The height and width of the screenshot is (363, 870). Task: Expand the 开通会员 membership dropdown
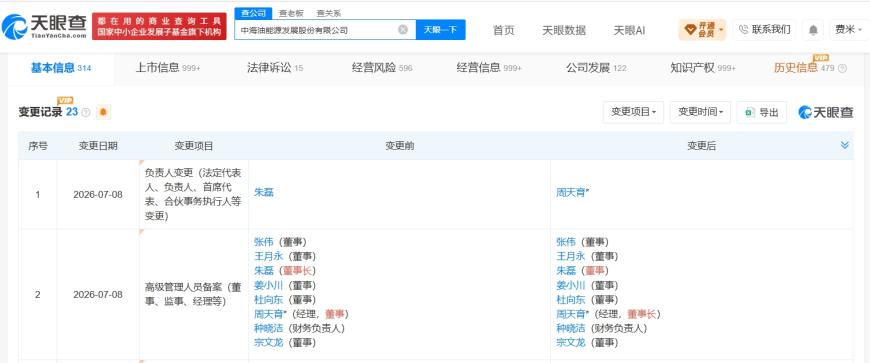pyautogui.click(x=702, y=29)
